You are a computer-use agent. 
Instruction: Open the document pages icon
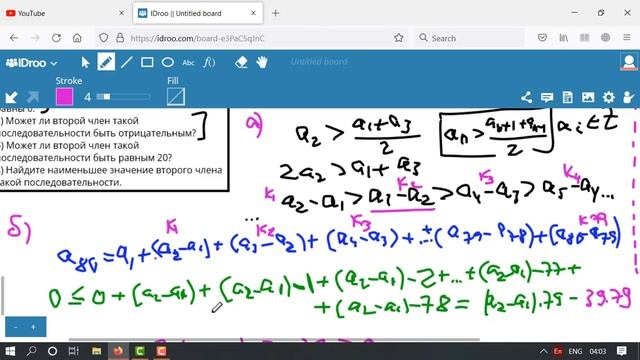click(x=567, y=97)
